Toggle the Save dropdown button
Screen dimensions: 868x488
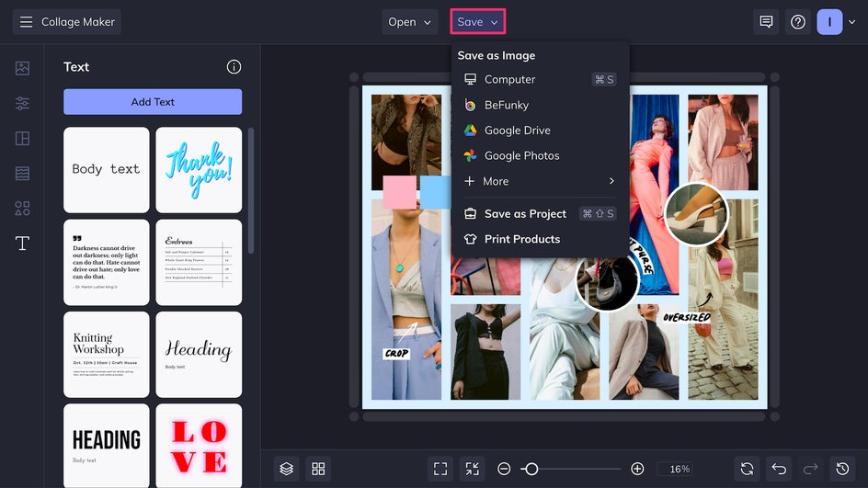point(478,22)
